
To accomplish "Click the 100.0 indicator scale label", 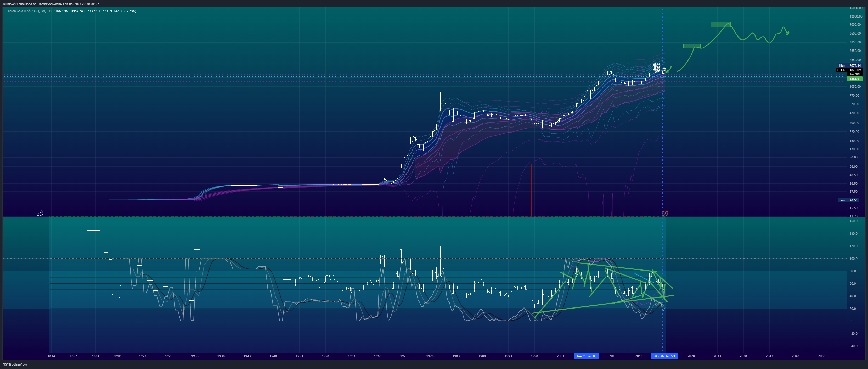I will click(854, 259).
